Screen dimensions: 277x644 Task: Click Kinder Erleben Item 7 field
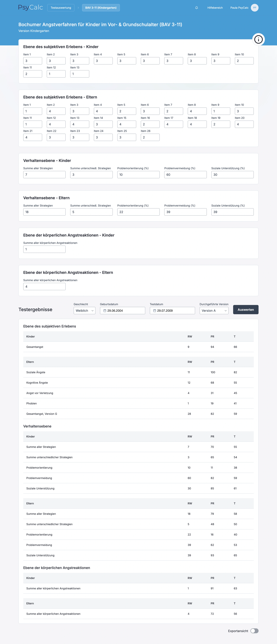[x=174, y=61]
